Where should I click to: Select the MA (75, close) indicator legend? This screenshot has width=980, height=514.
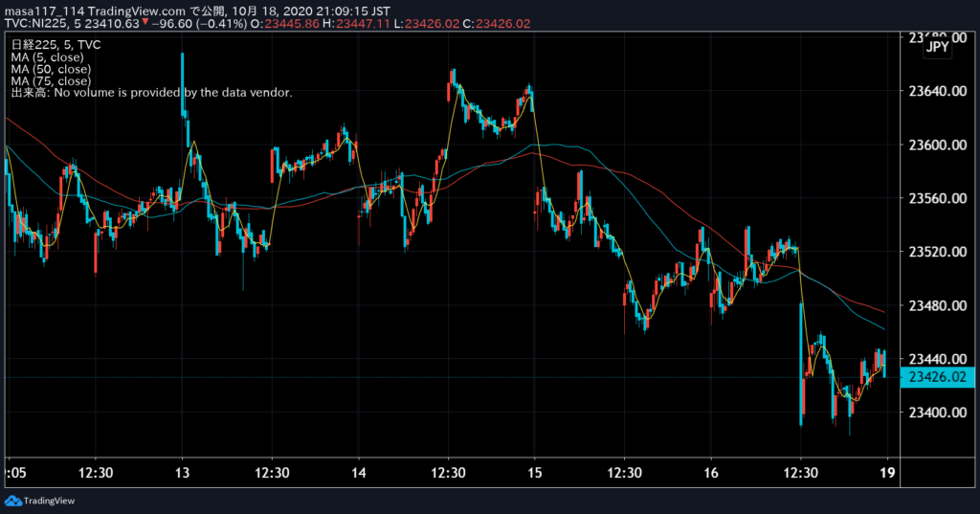pyautogui.click(x=51, y=80)
